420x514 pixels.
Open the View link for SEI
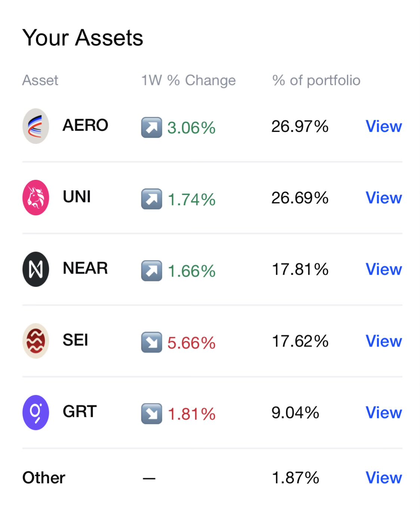point(384,341)
